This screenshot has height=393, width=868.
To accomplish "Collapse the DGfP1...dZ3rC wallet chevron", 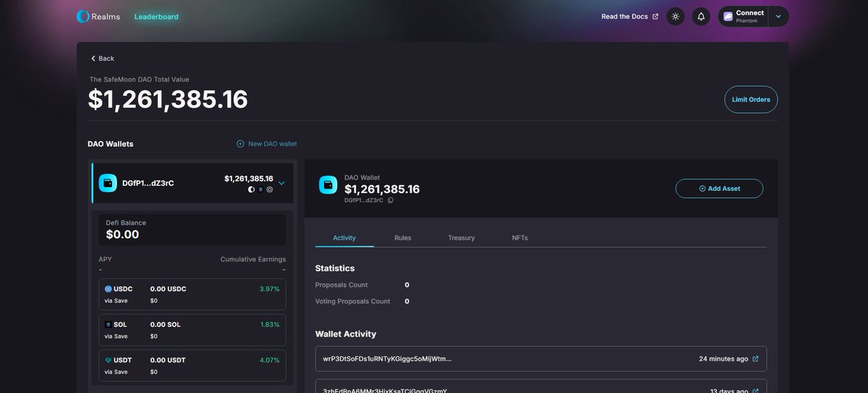I will pos(281,183).
